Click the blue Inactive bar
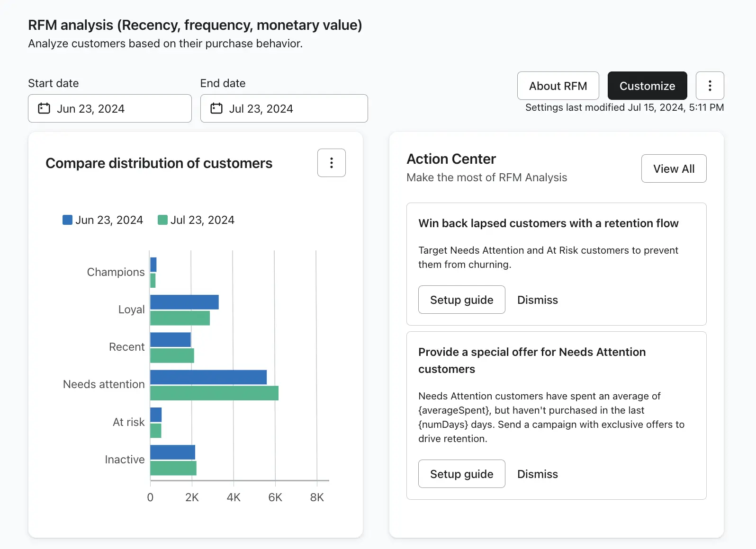This screenshot has width=756, height=549. coord(172,452)
